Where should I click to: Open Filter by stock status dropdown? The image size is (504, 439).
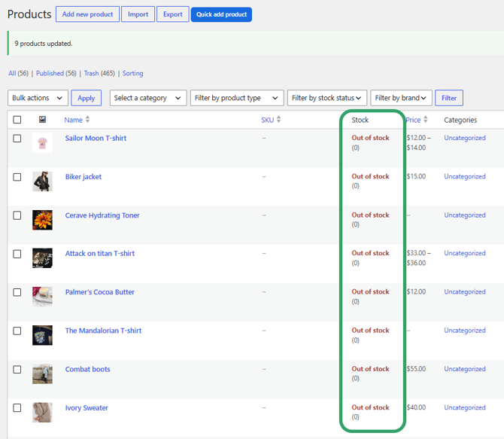click(x=327, y=98)
